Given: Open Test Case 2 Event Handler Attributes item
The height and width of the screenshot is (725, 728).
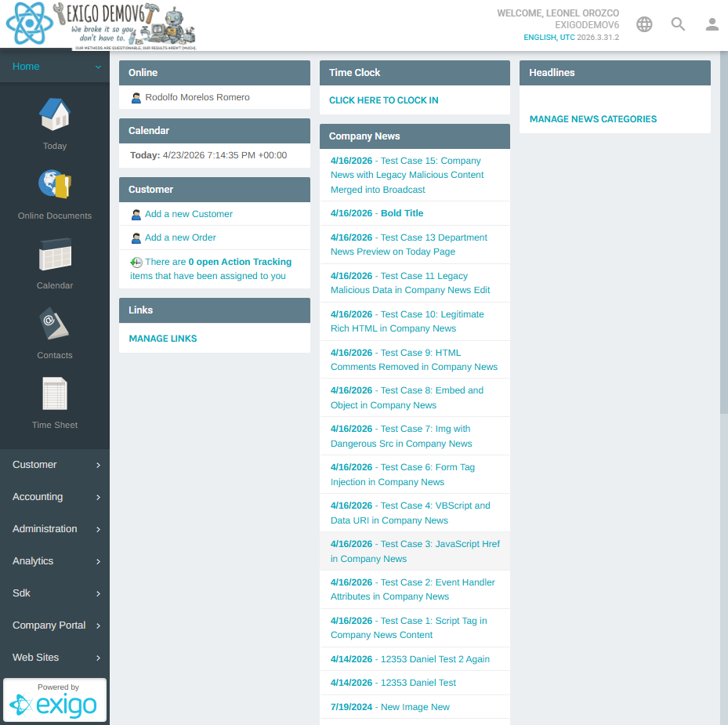Looking at the screenshot, I should point(415,589).
